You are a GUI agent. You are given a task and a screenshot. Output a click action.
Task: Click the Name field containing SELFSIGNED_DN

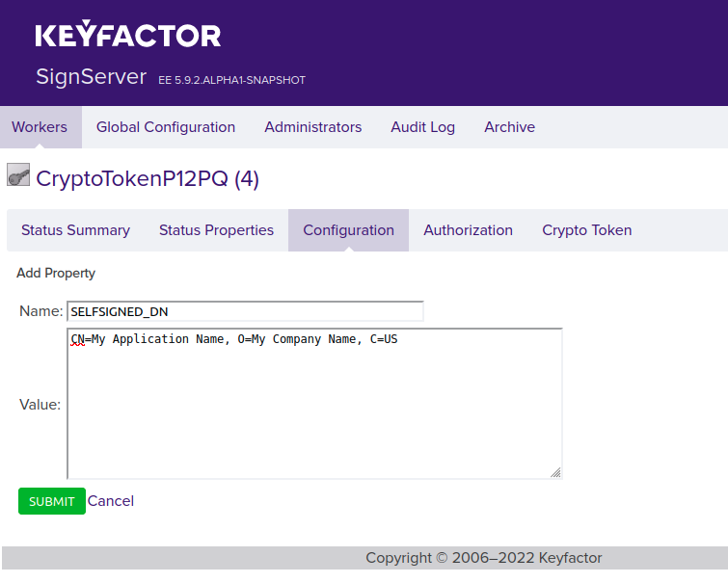(x=245, y=311)
